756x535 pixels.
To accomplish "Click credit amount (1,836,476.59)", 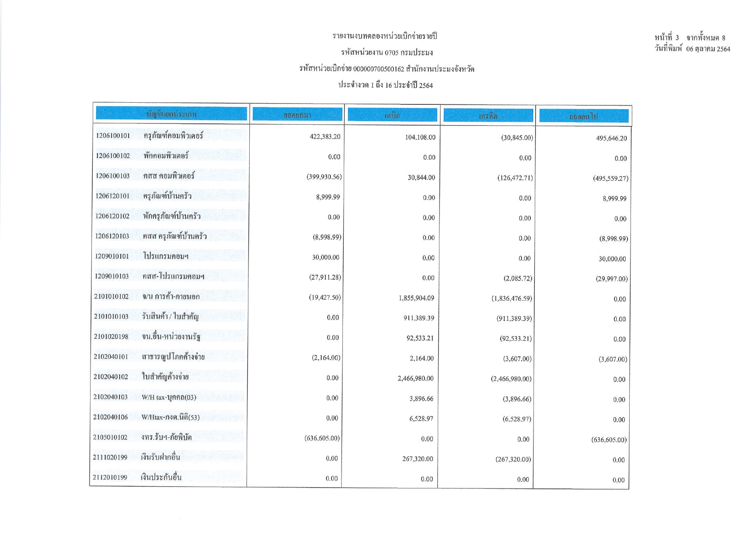I will [x=512, y=299].
